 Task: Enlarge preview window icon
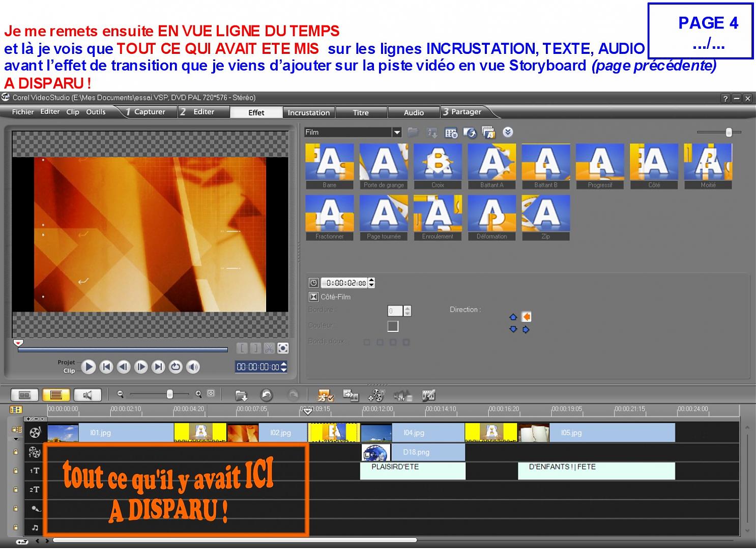click(283, 348)
